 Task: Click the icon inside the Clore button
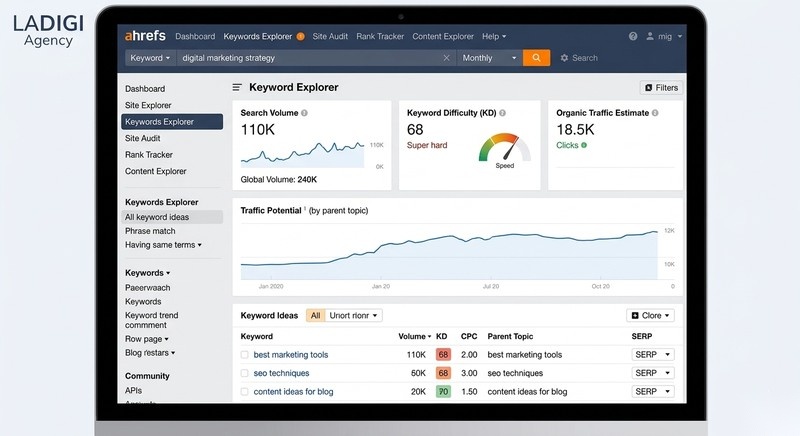coord(635,316)
